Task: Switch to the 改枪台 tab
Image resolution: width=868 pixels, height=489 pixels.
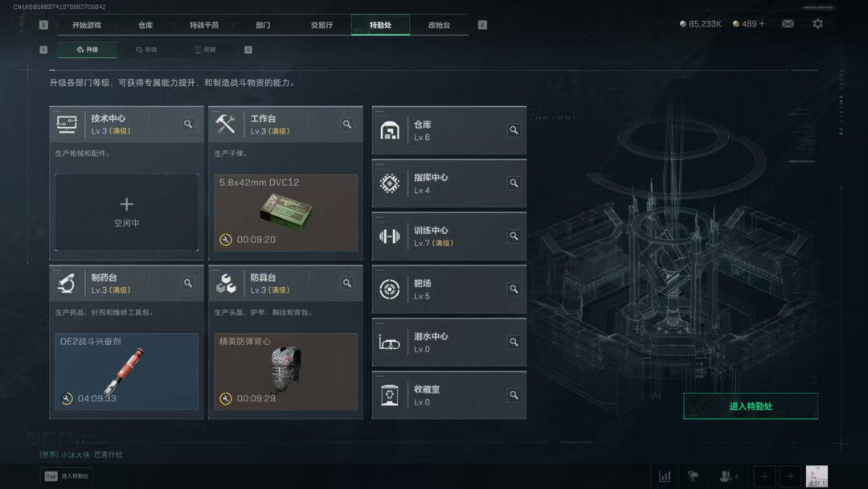Action: tap(439, 25)
